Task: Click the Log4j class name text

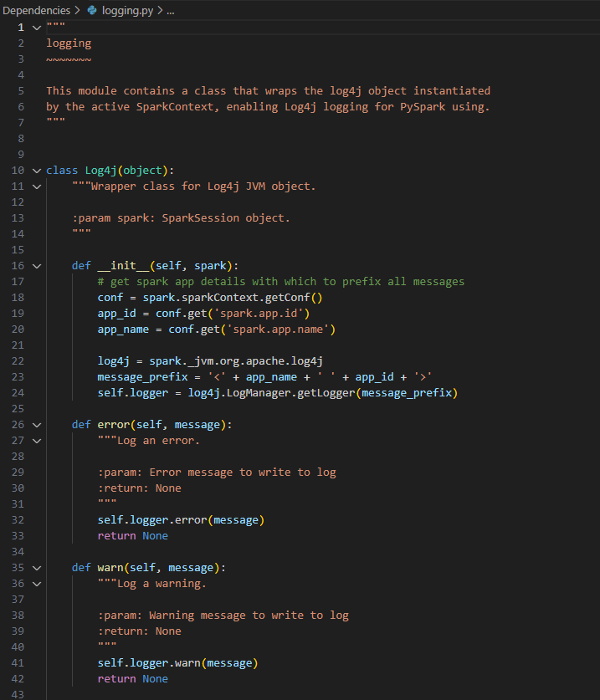Action: pos(104,170)
